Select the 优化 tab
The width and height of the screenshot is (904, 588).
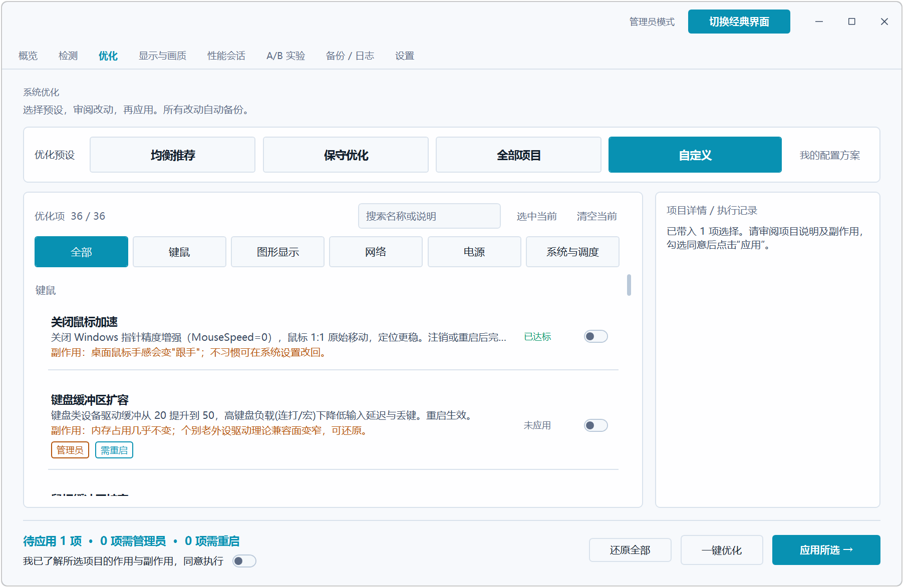pos(108,56)
